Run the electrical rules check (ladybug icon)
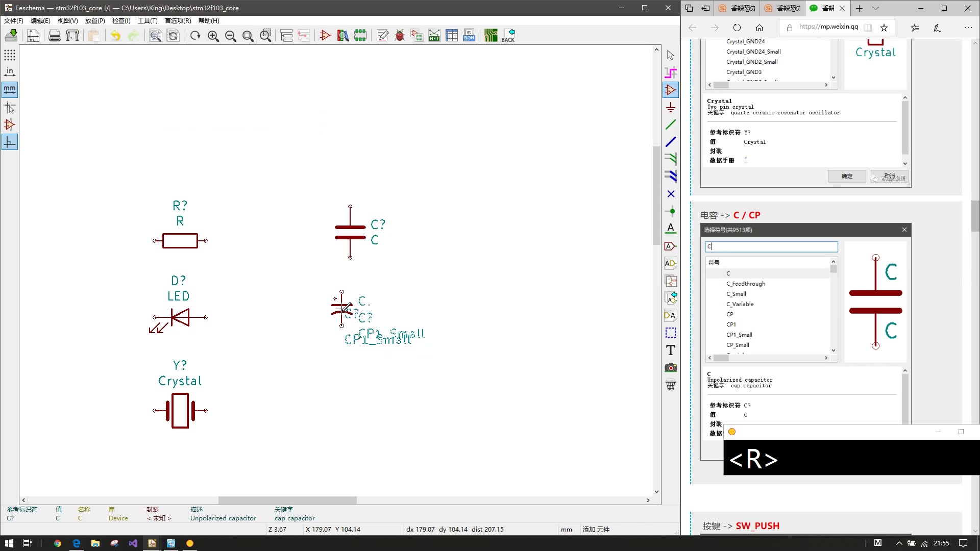980x551 pixels. pos(400,36)
